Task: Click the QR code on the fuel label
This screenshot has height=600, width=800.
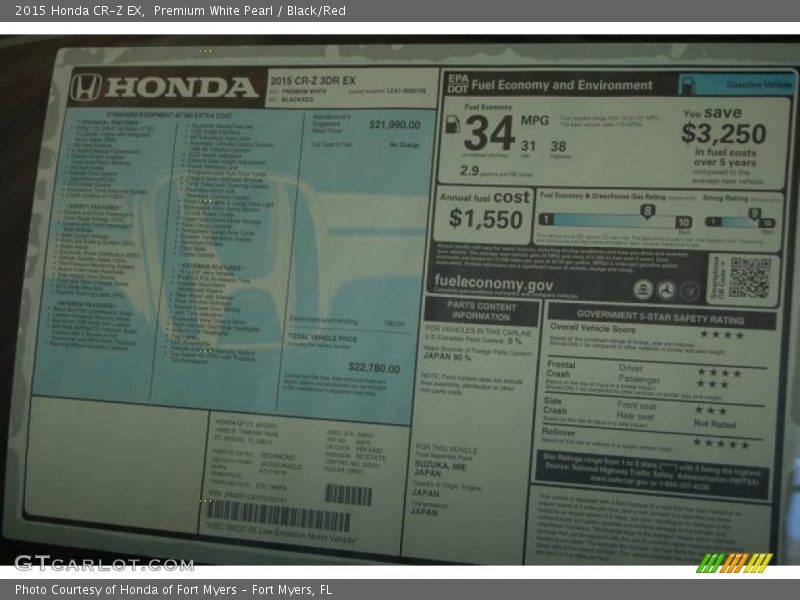Action: pos(749,277)
